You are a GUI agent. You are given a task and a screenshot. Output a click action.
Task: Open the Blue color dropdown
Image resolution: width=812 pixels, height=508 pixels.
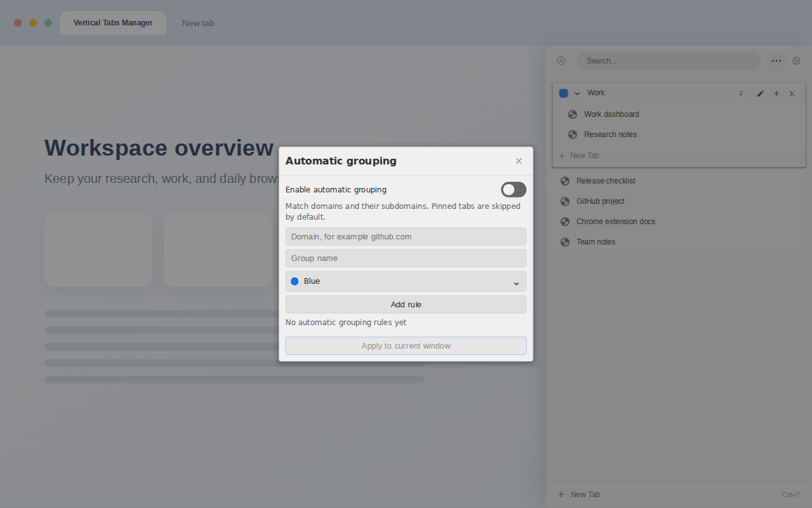click(406, 281)
